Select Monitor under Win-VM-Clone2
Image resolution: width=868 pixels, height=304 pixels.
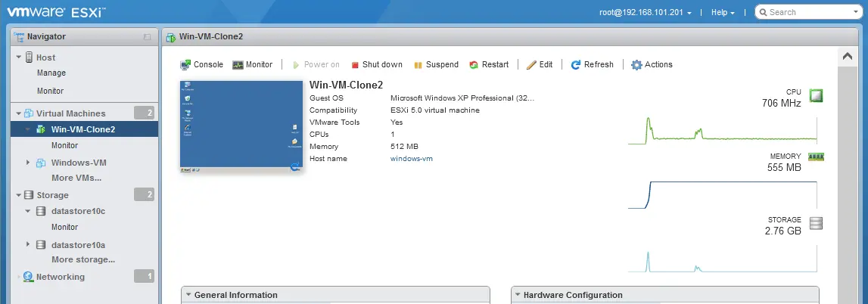click(x=65, y=145)
